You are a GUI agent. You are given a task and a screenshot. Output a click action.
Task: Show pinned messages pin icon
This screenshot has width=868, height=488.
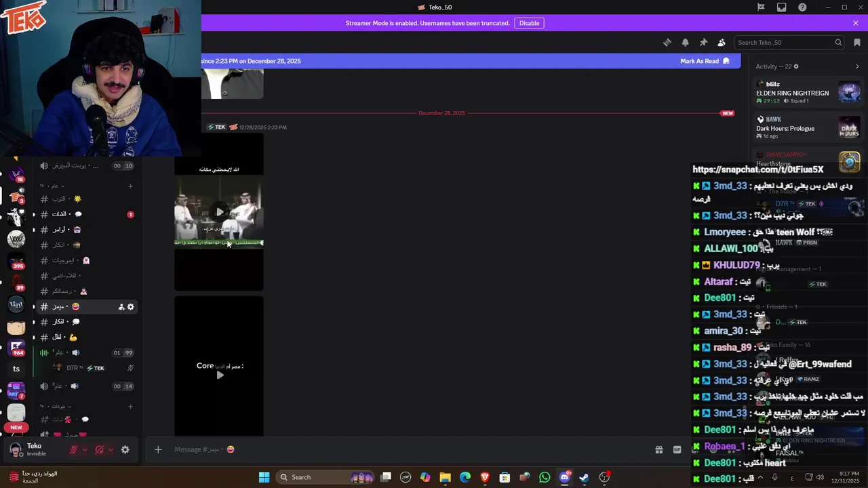tap(703, 42)
